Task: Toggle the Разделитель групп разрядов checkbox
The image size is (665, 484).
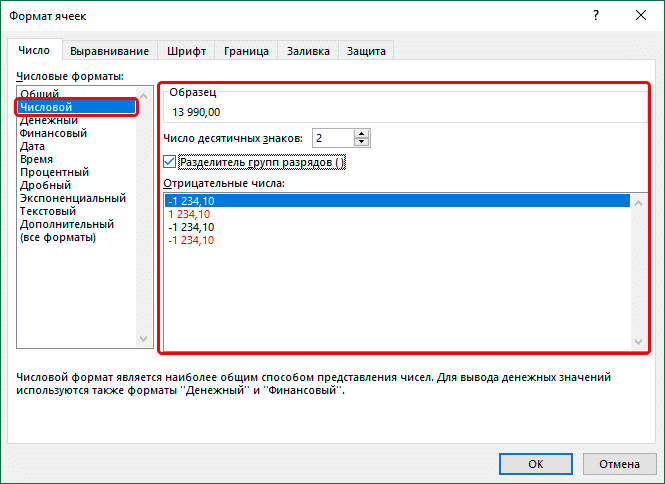Action: coord(169,162)
